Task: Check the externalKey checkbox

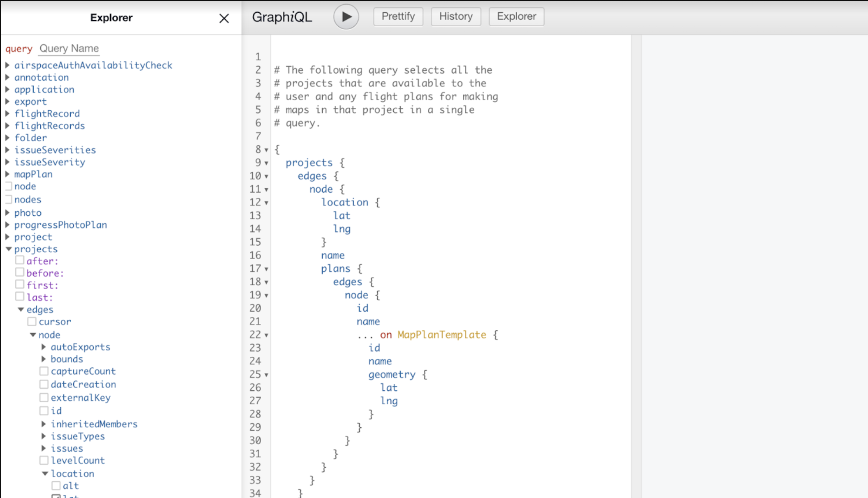Action: (x=44, y=397)
